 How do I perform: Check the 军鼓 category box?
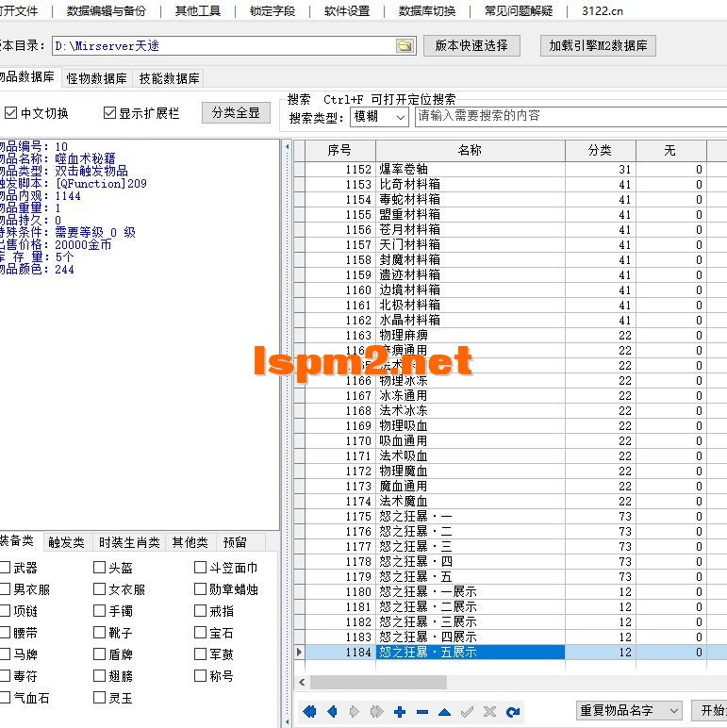200,654
